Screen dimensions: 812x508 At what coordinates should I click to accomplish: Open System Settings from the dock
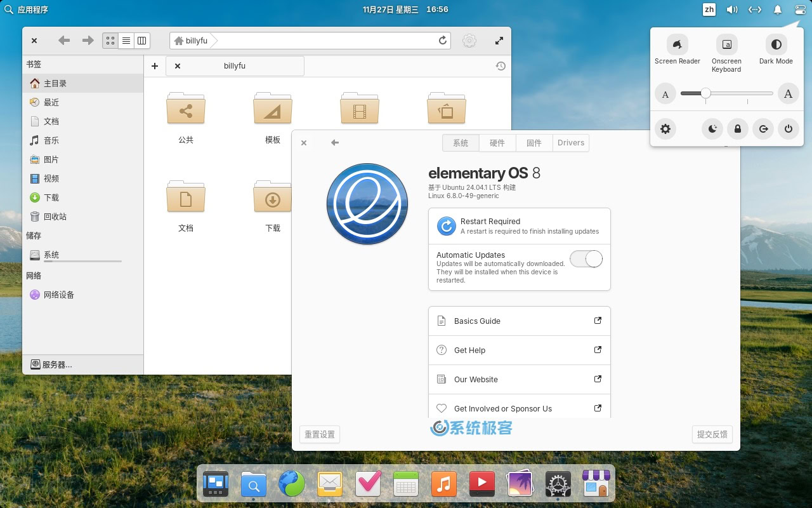[558, 485]
